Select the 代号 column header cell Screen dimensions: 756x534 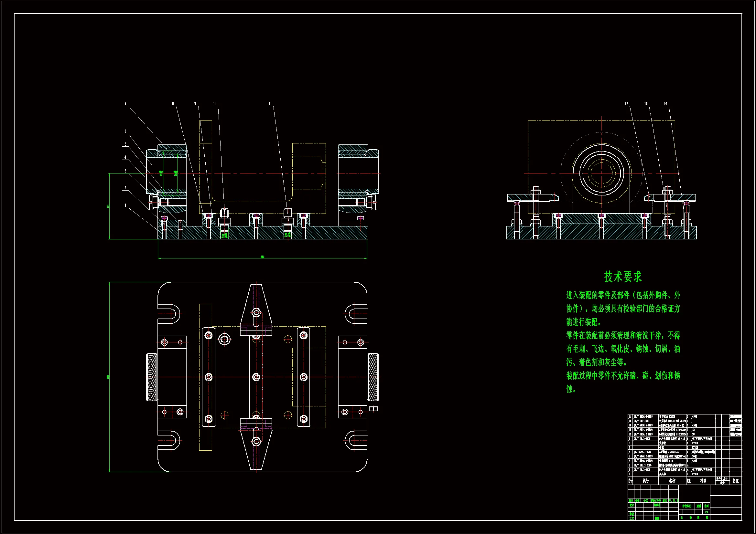[x=645, y=481]
